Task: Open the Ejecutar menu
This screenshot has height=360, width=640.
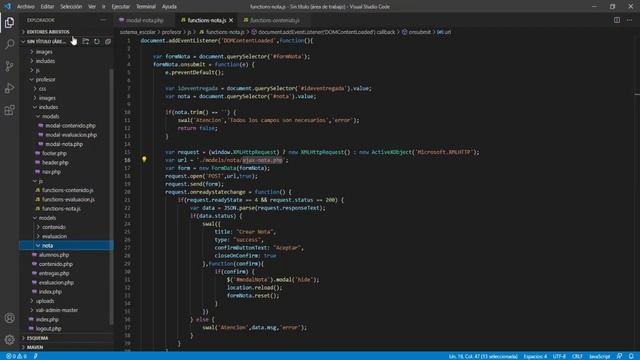Action: point(120,7)
